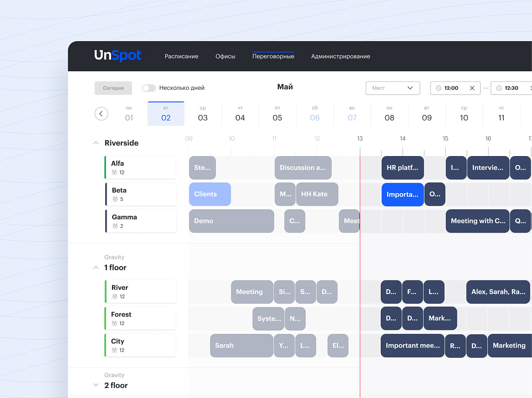Open the Расписание menu item
Screen dimensions: 532x398
click(181, 56)
